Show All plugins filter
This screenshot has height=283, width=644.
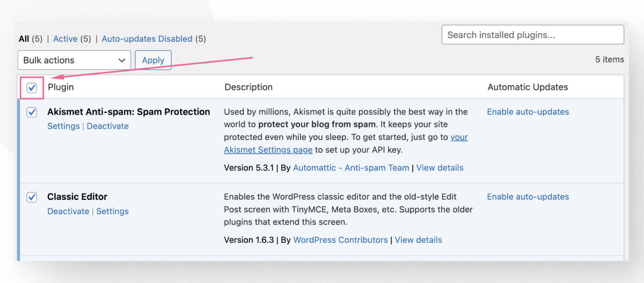24,39
